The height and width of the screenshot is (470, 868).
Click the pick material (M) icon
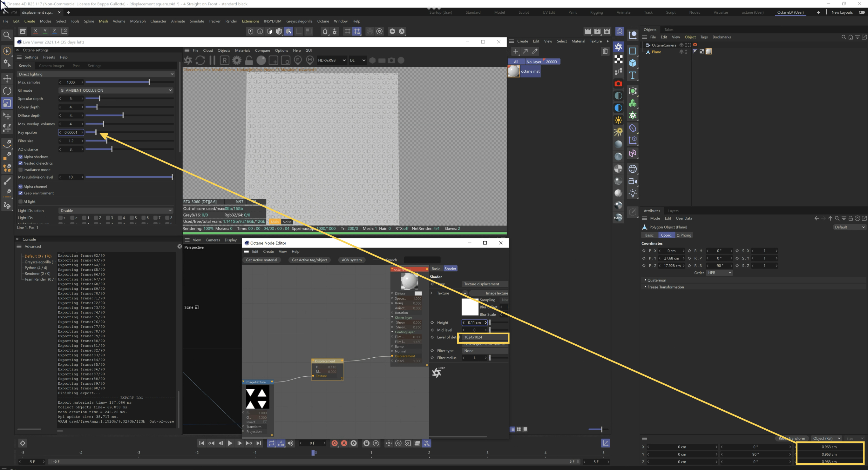(310, 60)
